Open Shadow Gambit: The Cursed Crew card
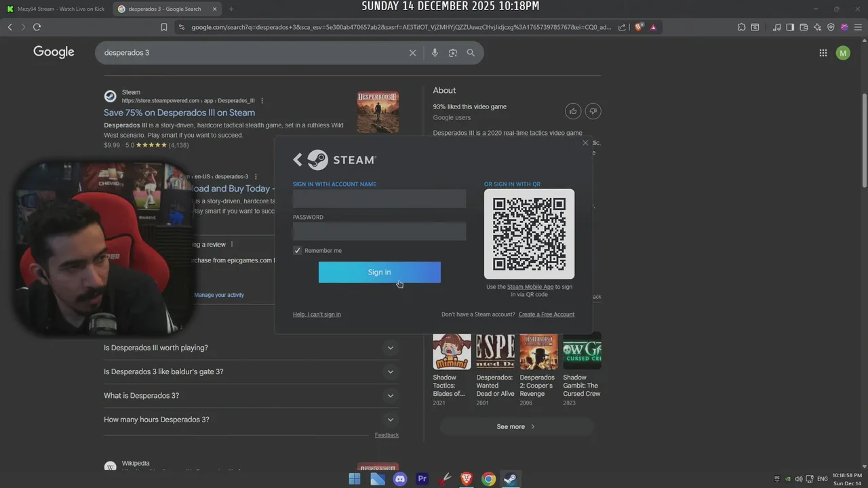The width and height of the screenshot is (868, 488). [582, 370]
